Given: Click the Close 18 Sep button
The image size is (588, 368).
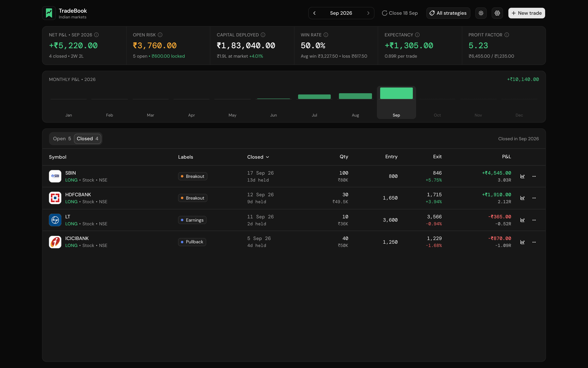Looking at the screenshot, I should (x=400, y=13).
